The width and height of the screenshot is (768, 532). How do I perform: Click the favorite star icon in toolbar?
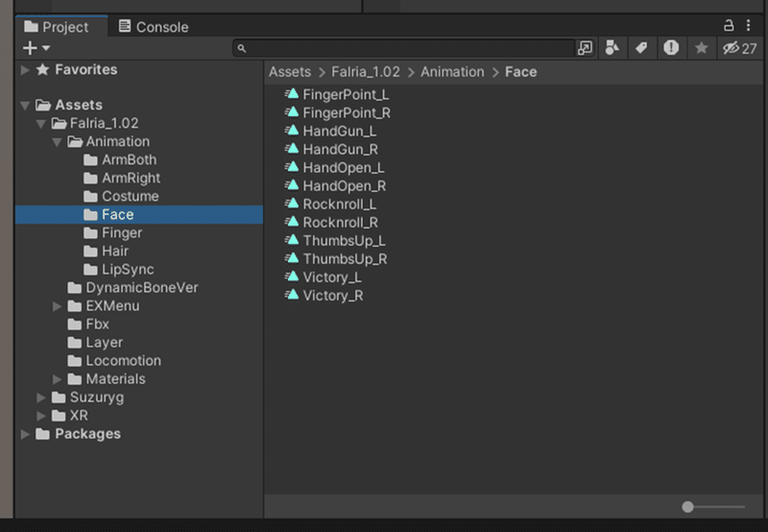tap(701, 48)
